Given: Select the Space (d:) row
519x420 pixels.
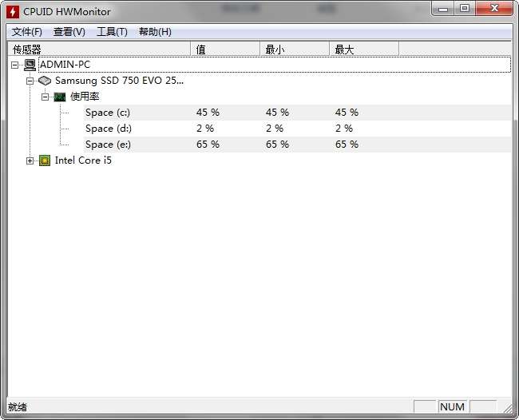Looking at the screenshot, I should pyautogui.click(x=297, y=129).
